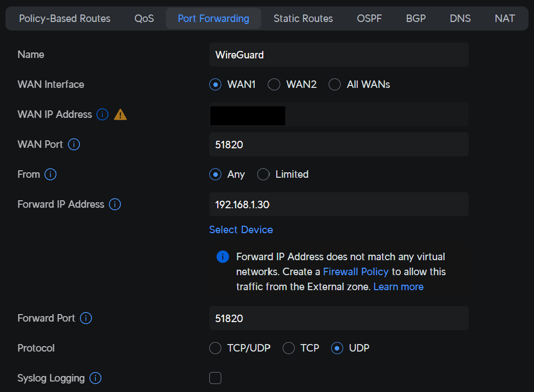The width and height of the screenshot is (534, 392).
Task: Select the Port Forwarding tab
Action: pos(213,18)
